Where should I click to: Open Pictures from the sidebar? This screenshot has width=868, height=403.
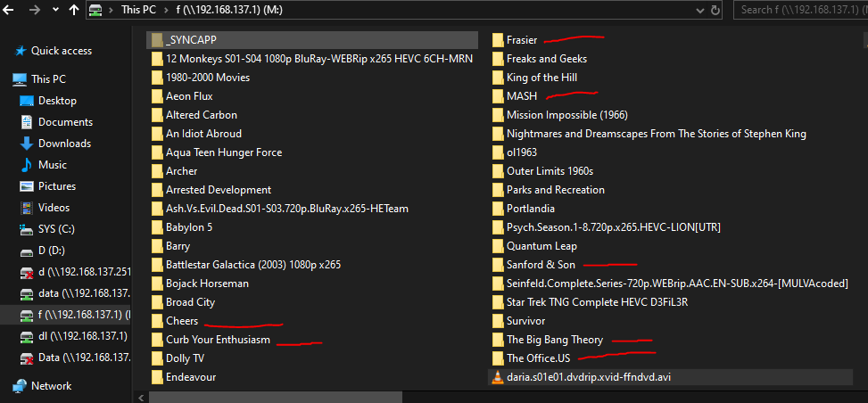click(x=57, y=186)
